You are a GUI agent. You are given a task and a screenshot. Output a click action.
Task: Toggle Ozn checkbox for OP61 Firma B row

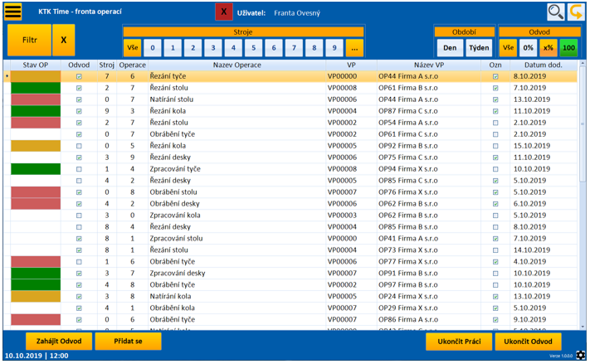tap(495, 88)
